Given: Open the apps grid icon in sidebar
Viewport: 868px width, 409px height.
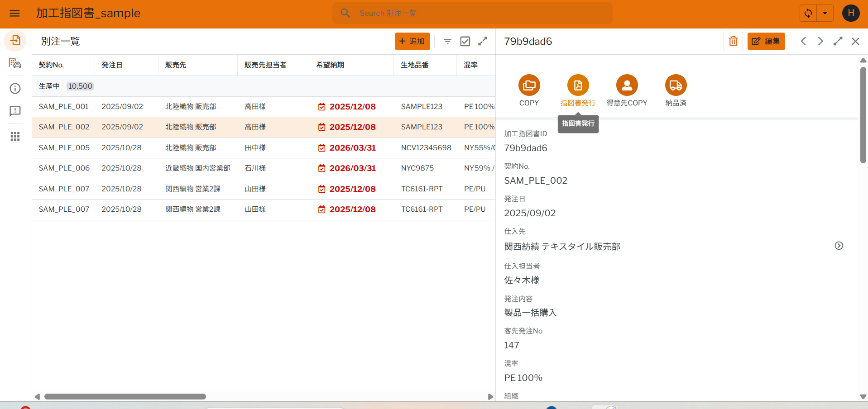Looking at the screenshot, I should point(15,136).
